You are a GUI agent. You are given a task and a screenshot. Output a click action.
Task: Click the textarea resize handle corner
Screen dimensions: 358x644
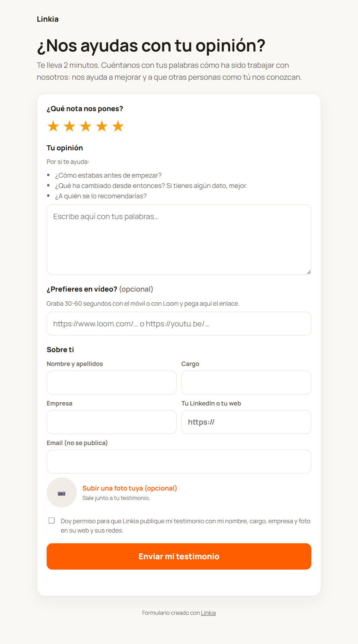309,272
